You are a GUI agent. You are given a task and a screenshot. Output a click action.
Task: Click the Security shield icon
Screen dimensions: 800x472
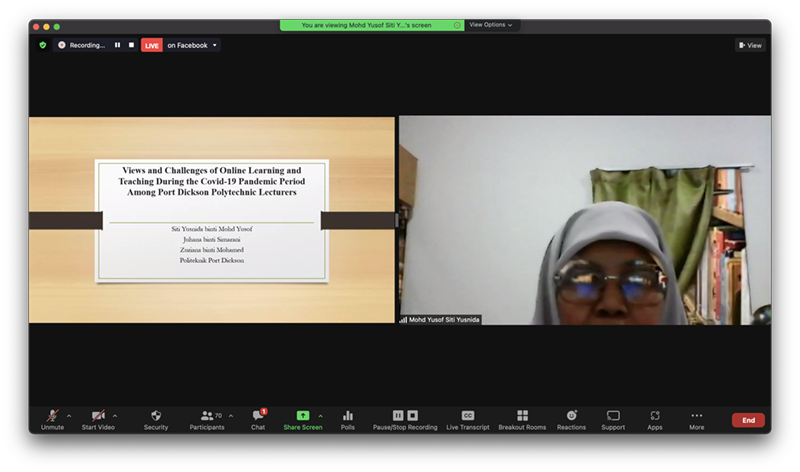(155, 415)
